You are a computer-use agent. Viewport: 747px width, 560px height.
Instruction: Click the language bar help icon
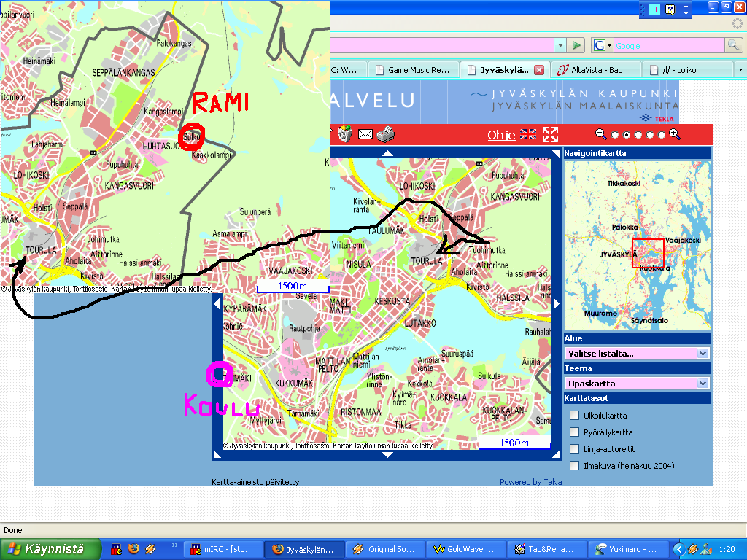[x=670, y=9]
